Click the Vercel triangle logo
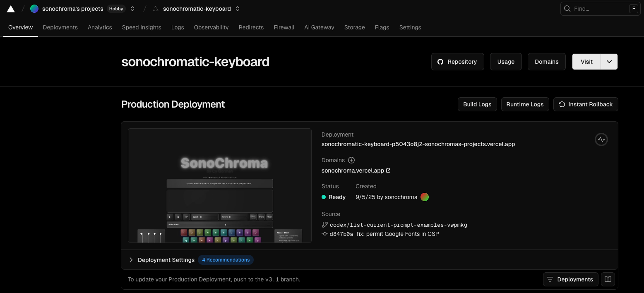This screenshot has height=293, width=644. pos(10,8)
